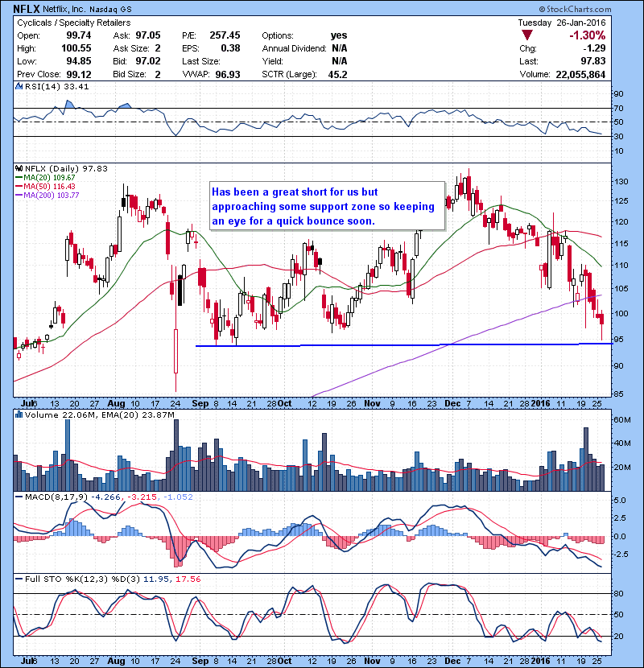
Task: Click the green MA(20) legend swatch
Action: 19,178
